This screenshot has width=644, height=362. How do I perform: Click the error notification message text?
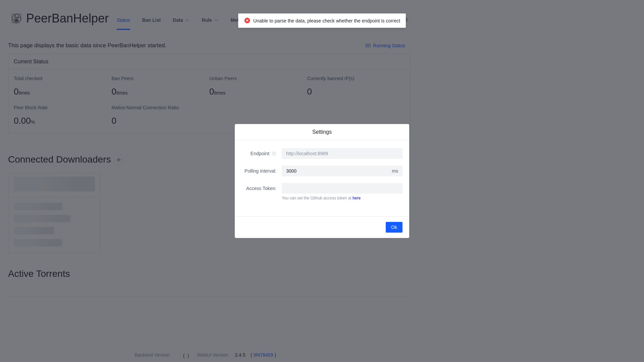(327, 21)
